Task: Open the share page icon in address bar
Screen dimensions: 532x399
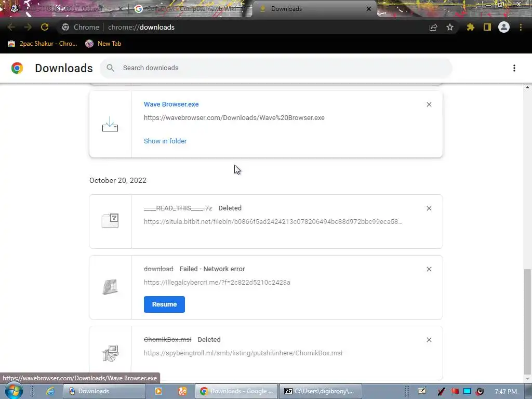Action: [433, 27]
